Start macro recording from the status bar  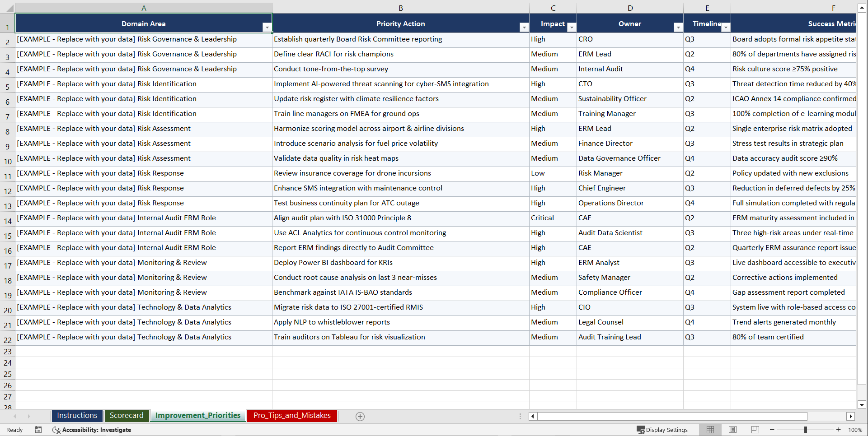tap(38, 430)
